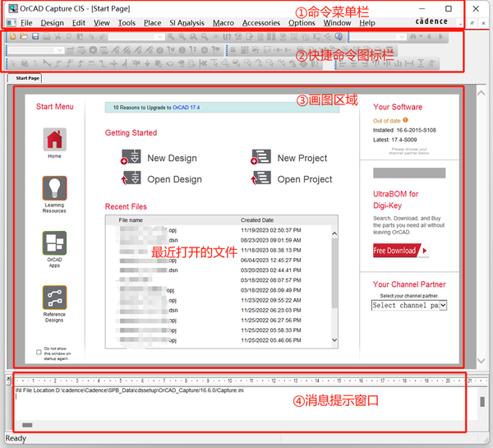This screenshot has width=493, height=448.
Task: Open the Options menu
Action: tap(302, 23)
